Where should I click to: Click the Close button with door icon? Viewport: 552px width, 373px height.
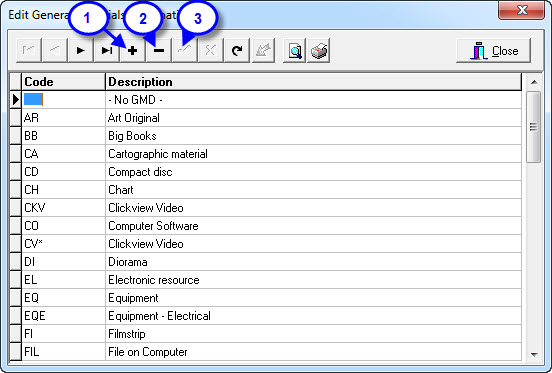493,51
